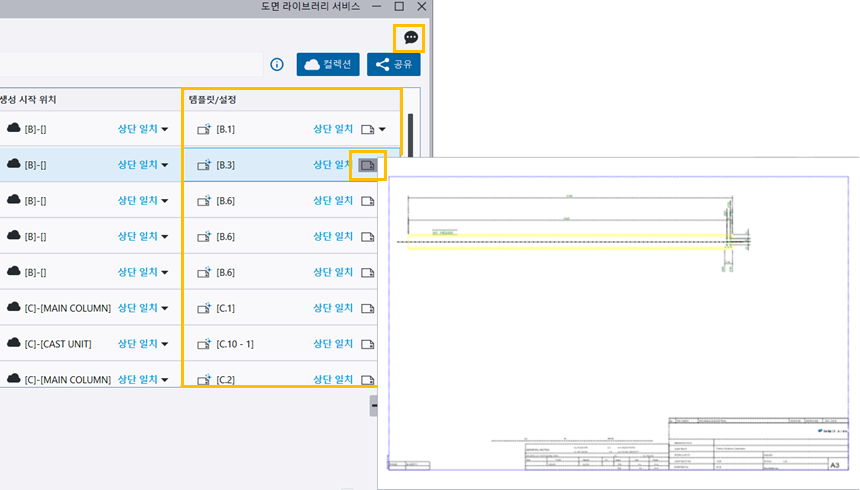Open 상단 일치 dropdown left of [B.3]
860x490 pixels.
coord(143,165)
